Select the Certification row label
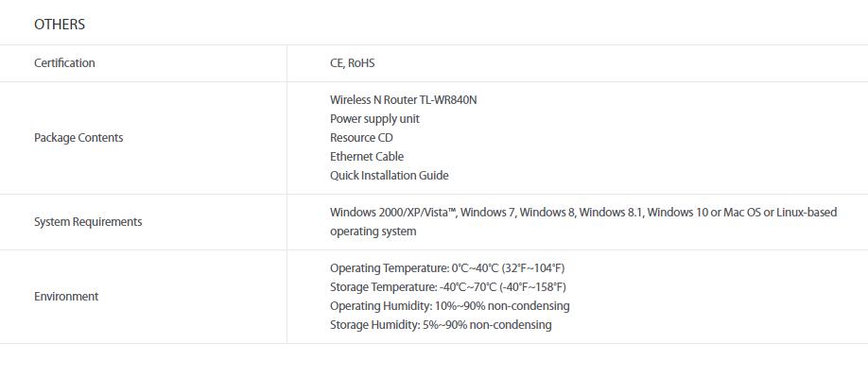Screen dimensions: 868x378 64,63
